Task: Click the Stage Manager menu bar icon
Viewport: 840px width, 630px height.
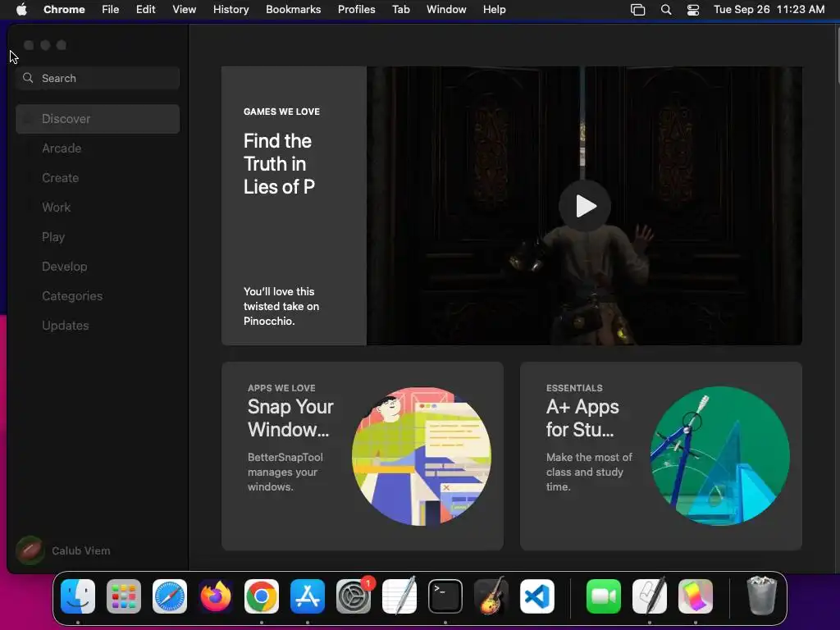Action: pyautogui.click(x=637, y=10)
